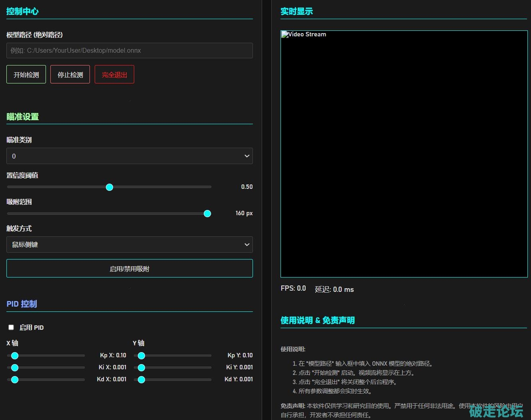Click the Ki X slider handle
Viewport: 531px width, 420px height.
pyautogui.click(x=15, y=368)
